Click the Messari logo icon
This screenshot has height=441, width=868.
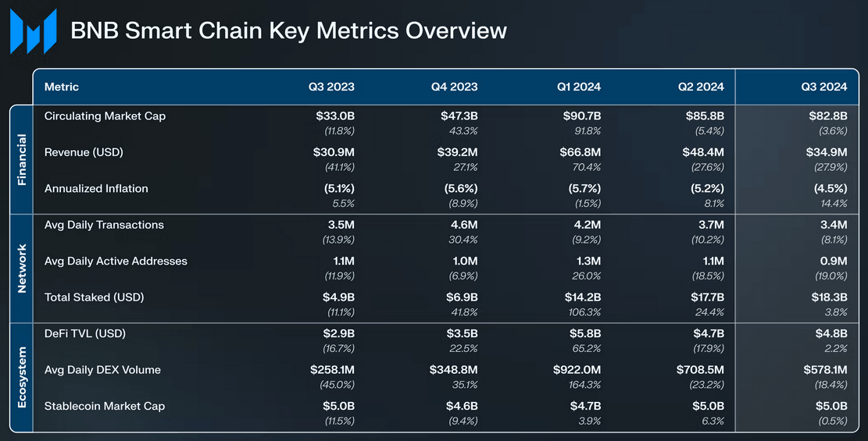[x=33, y=32]
